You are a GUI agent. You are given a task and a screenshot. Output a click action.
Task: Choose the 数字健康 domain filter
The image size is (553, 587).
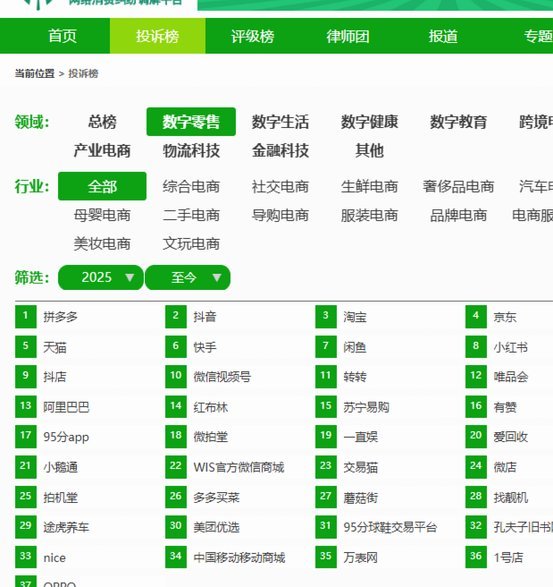[x=370, y=122]
